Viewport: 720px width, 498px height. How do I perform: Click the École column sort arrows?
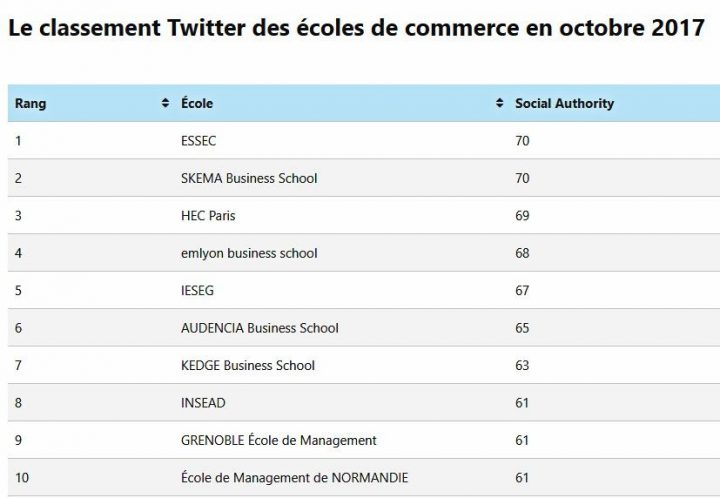point(499,104)
